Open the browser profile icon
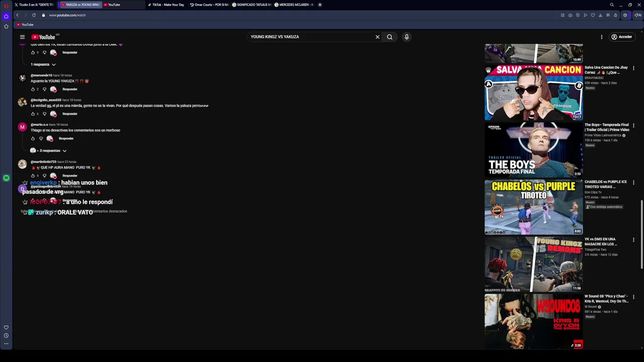This screenshot has width=644, height=362. coord(615,15)
